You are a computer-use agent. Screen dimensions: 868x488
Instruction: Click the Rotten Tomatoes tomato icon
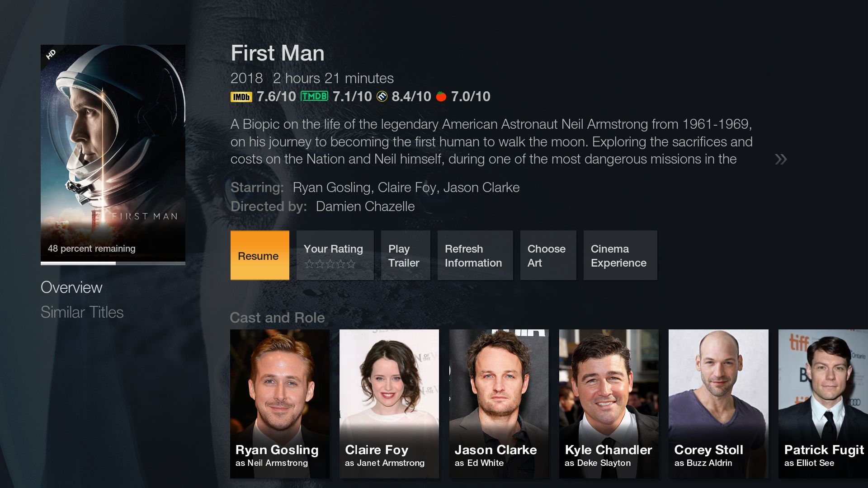(441, 96)
